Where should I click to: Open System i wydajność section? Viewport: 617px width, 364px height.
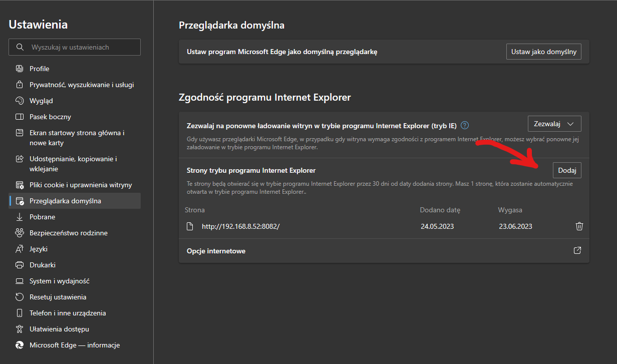[x=59, y=281]
